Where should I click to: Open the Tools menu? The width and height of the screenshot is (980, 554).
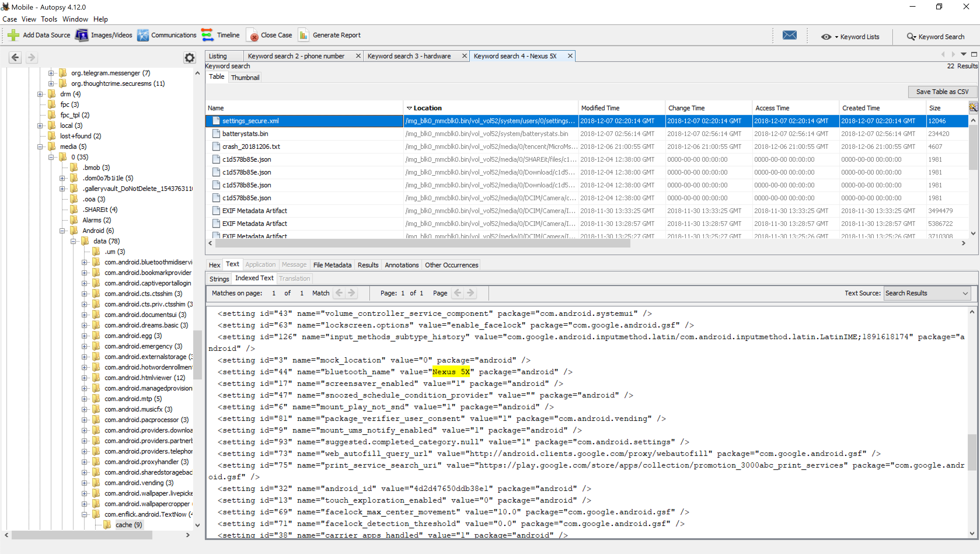49,19
